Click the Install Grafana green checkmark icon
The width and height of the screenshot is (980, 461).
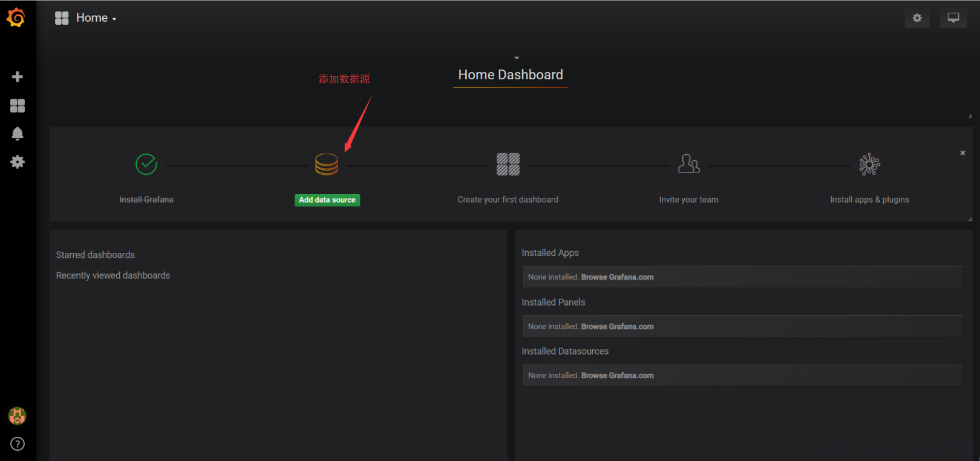click(x=146, y=164)
